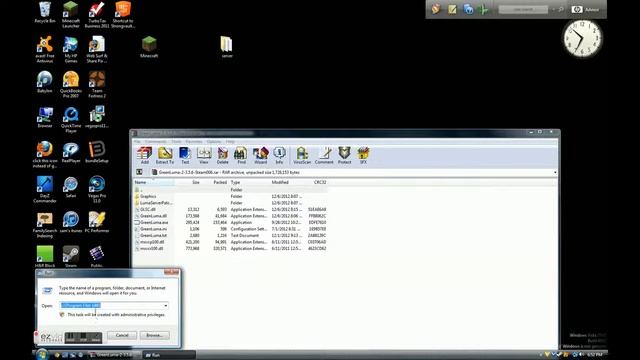Image resolution: width=640 pixels, height=360 pixels.
Task: Select the Graphics folder row in WinRAR
Action: [231, 196]
